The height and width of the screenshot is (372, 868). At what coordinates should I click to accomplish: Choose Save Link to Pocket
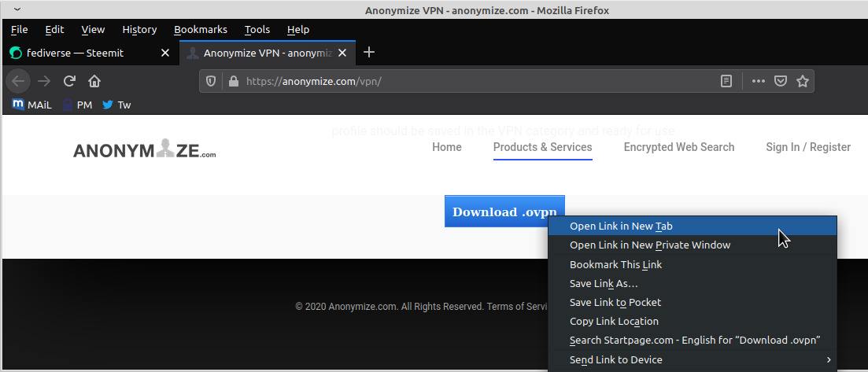692,302
